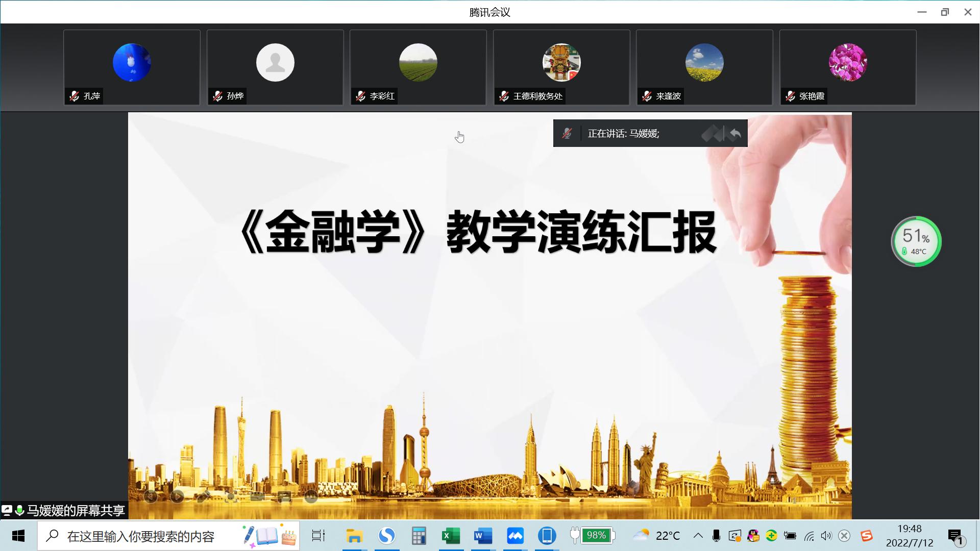Click avatar of 来逢波
980x551 pixels.
pos(704,62)
